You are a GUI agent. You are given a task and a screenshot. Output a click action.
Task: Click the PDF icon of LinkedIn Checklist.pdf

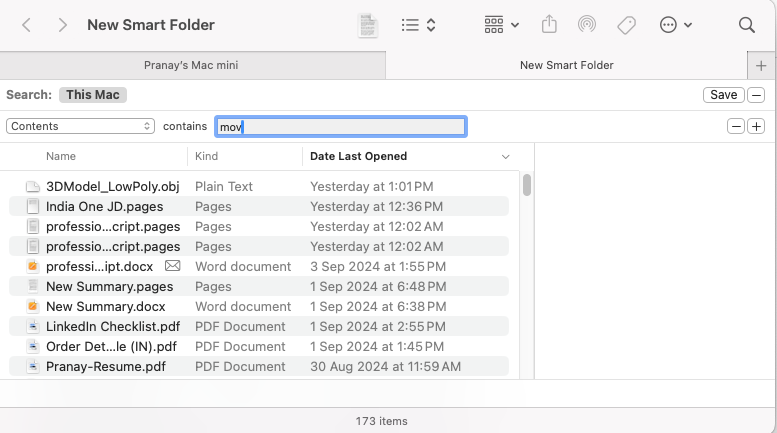pos(33,326)
